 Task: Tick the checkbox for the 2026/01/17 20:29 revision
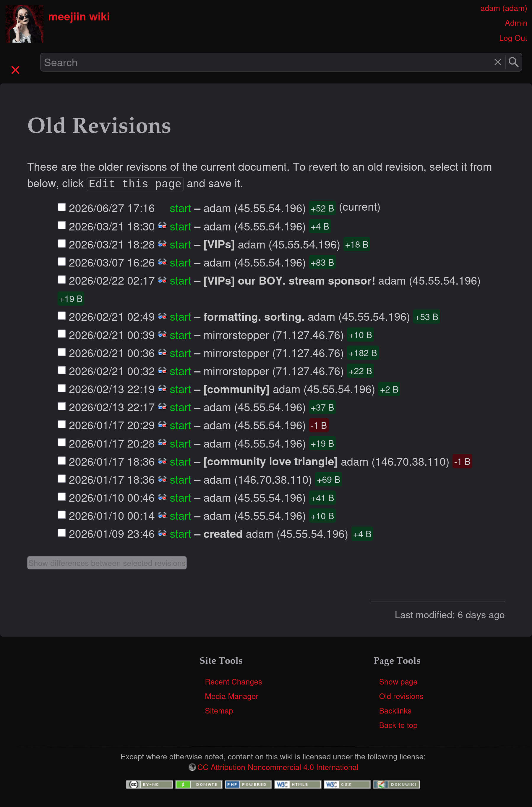pyautogui.click(x=61, y=425)
